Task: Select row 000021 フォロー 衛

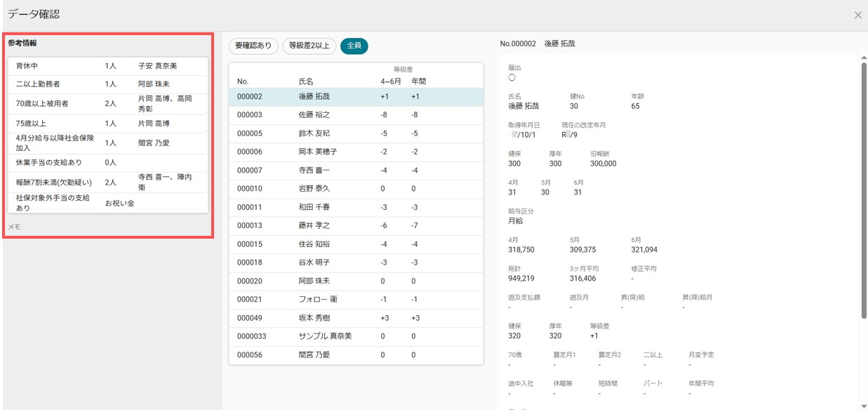Action: [x=356, y=299]
